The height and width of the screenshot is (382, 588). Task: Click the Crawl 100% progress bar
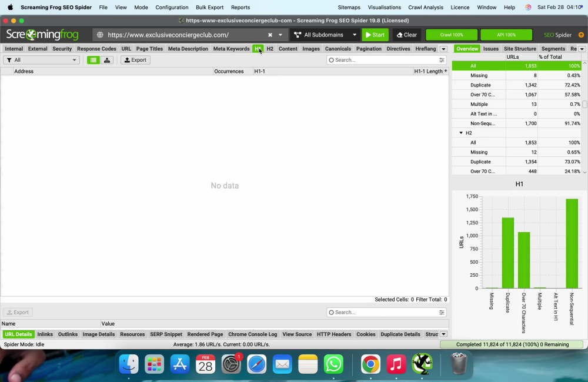452,35
